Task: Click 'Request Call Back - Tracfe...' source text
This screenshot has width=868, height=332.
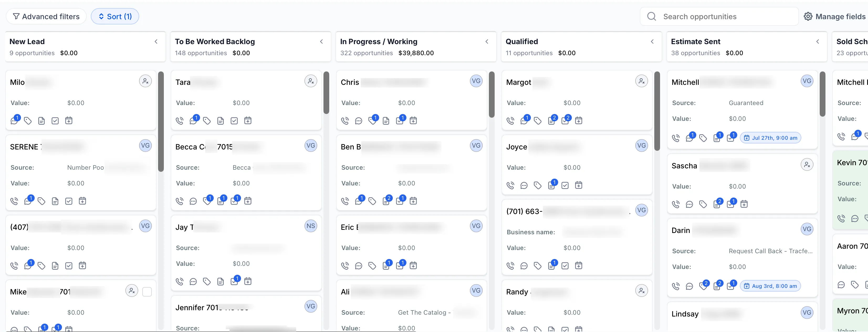Action: [771, 251]
